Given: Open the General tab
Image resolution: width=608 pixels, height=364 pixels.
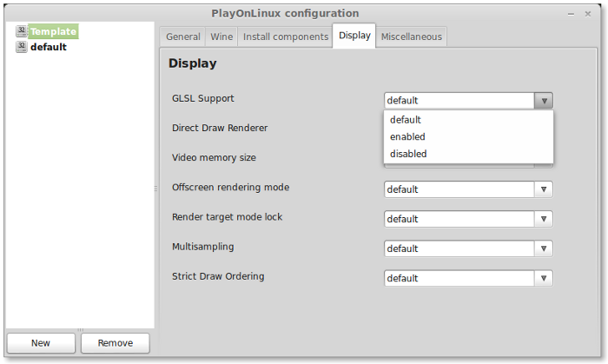Looking at the screenshot, I should click(x=183, y=36).
